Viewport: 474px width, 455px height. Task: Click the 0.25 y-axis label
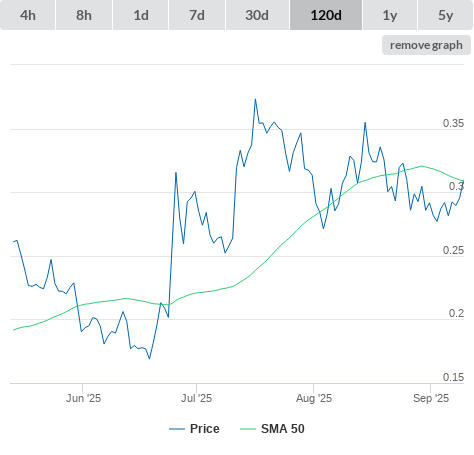coord(453,250)
